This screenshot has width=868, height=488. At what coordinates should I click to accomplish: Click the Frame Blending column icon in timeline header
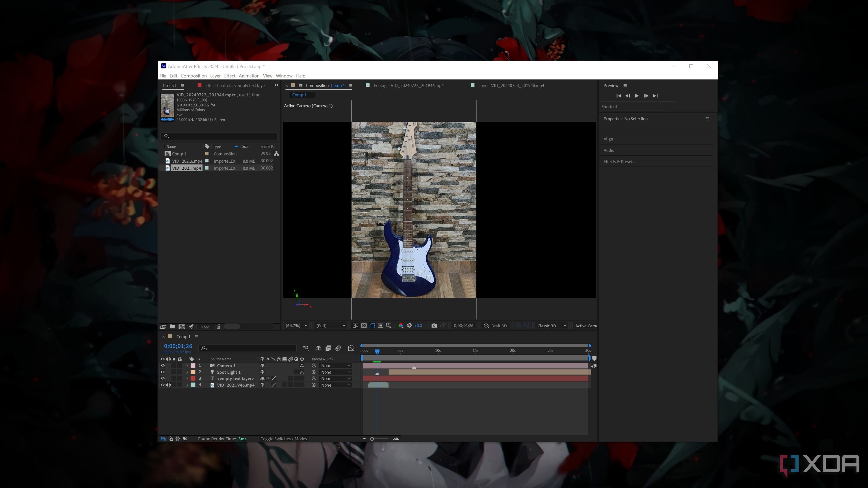pyautogui.click(x=285, y=359)
